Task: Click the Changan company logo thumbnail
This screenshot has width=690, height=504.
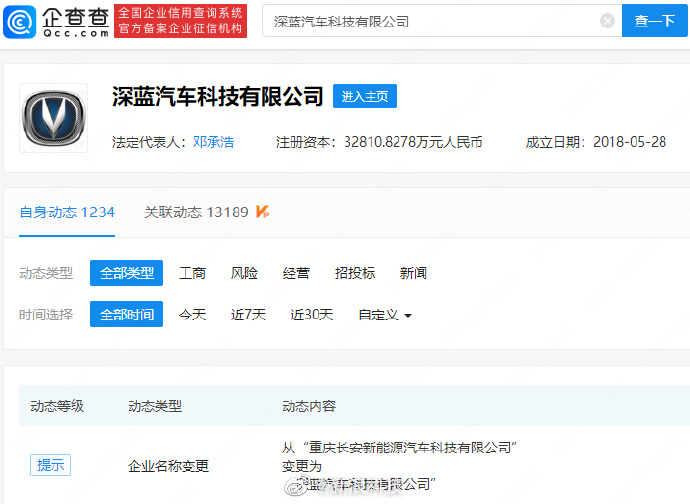Action: coord(53,118)
